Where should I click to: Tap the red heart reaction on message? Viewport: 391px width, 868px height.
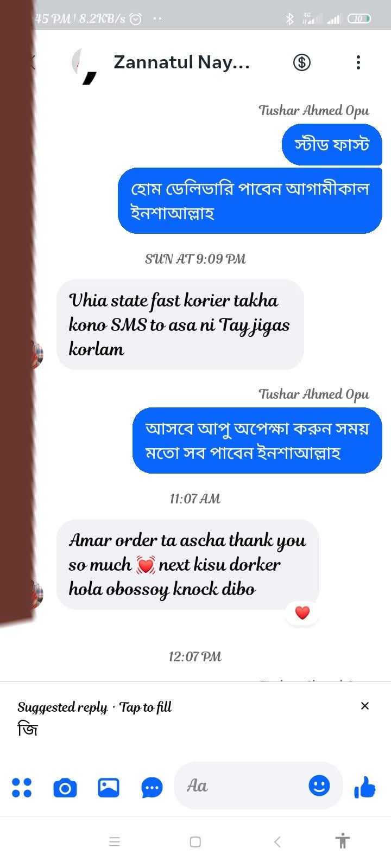point(302,613)
